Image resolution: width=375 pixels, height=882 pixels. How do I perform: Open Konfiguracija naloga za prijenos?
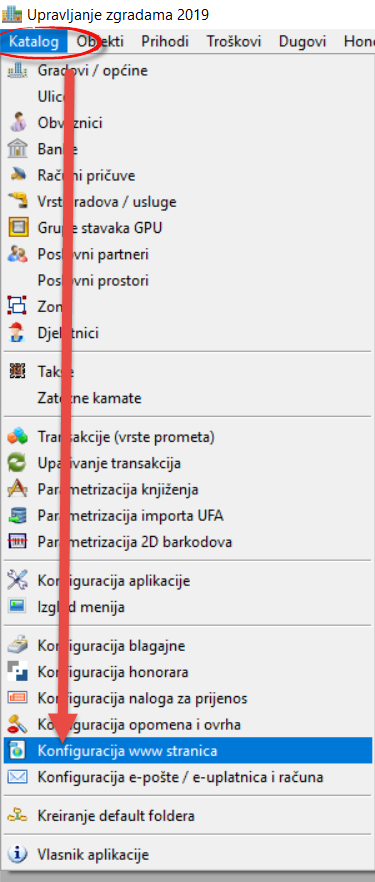point(188,699)
